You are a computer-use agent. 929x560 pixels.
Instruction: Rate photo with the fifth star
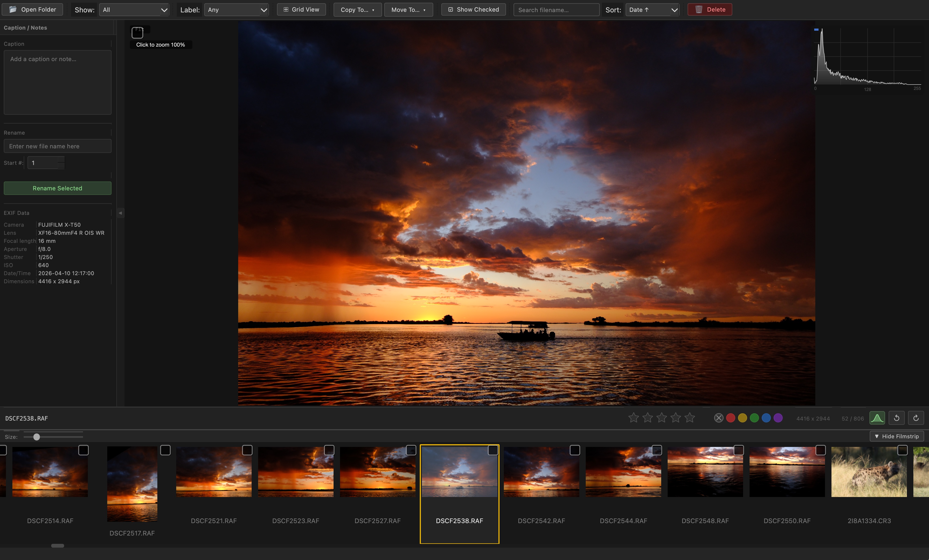[689, 418]
